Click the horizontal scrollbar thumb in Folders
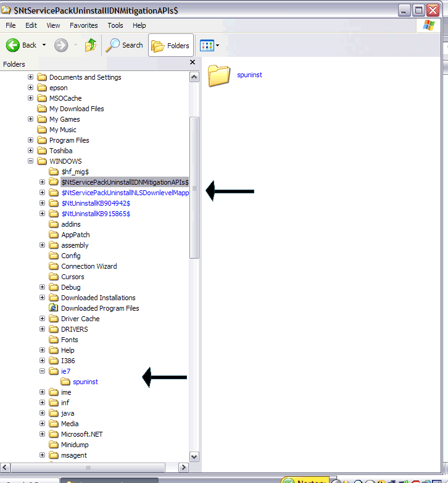Screen dimensions: 448x483 tap(88, 468)
